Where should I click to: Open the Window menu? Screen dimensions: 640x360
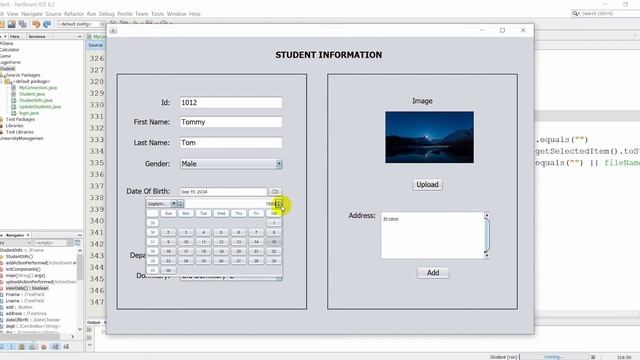[x=176, y=14]
